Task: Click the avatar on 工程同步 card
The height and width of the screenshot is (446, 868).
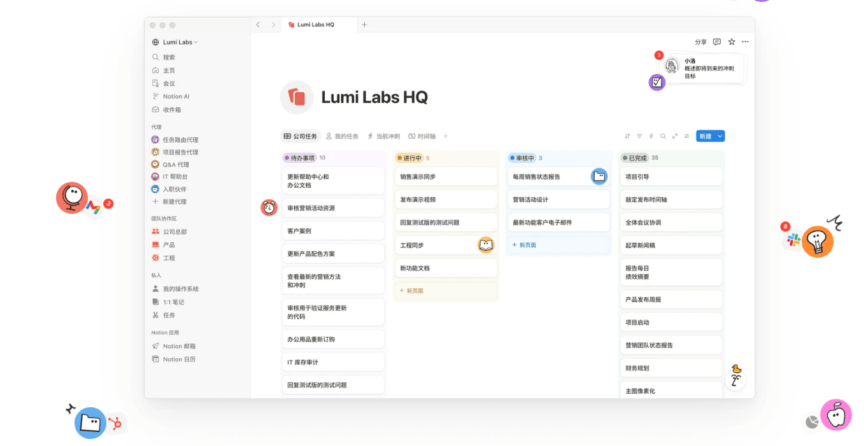Action: click(x=486, y=245)
